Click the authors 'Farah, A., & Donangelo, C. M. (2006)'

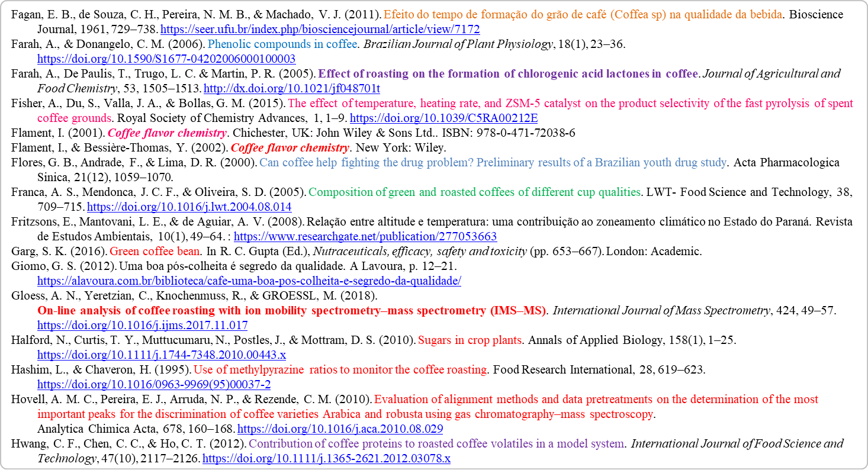[x=108, y=44]
